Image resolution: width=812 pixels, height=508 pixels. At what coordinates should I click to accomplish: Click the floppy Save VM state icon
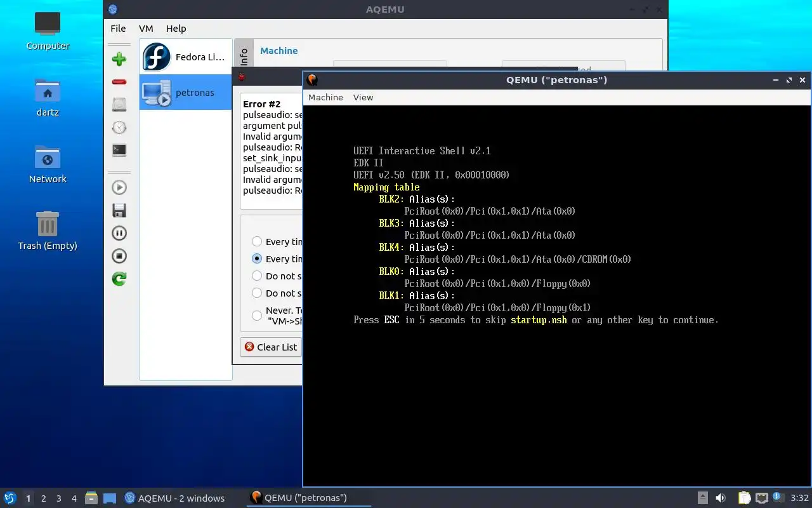point(119,210)
